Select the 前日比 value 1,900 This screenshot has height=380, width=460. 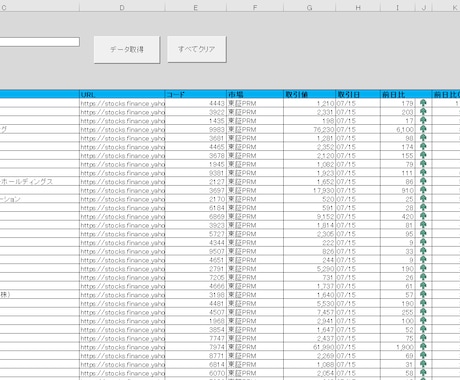coord(398,347)
